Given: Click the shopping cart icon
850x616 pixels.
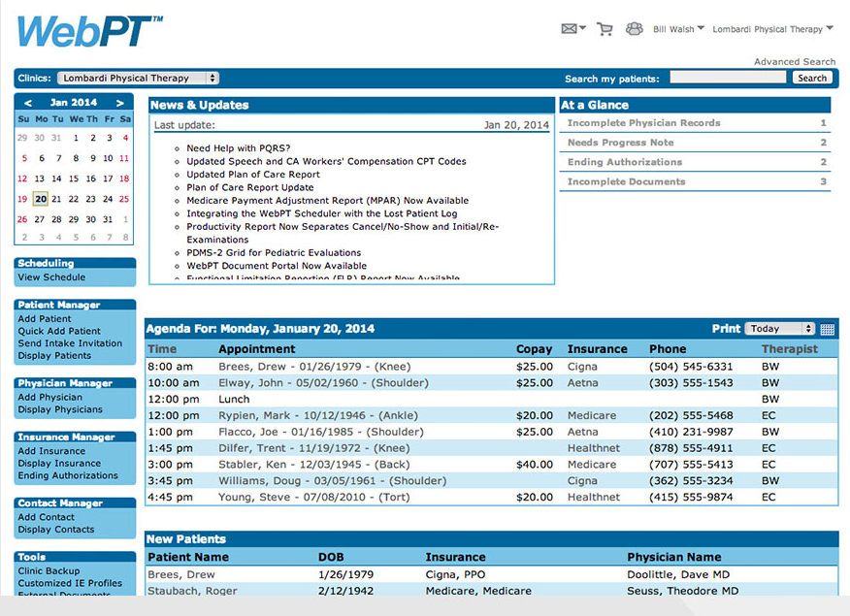Looking at the screenshot, I should pos(605,29).
